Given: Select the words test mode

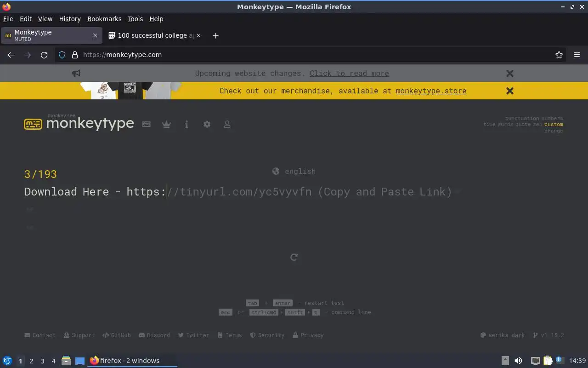Looking at the screenshot, I should 505,124.
